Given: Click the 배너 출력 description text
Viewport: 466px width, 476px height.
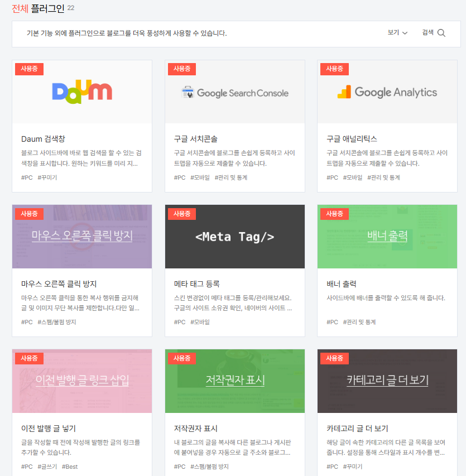Looking at the screenshot, I should (x=386, y=298).
